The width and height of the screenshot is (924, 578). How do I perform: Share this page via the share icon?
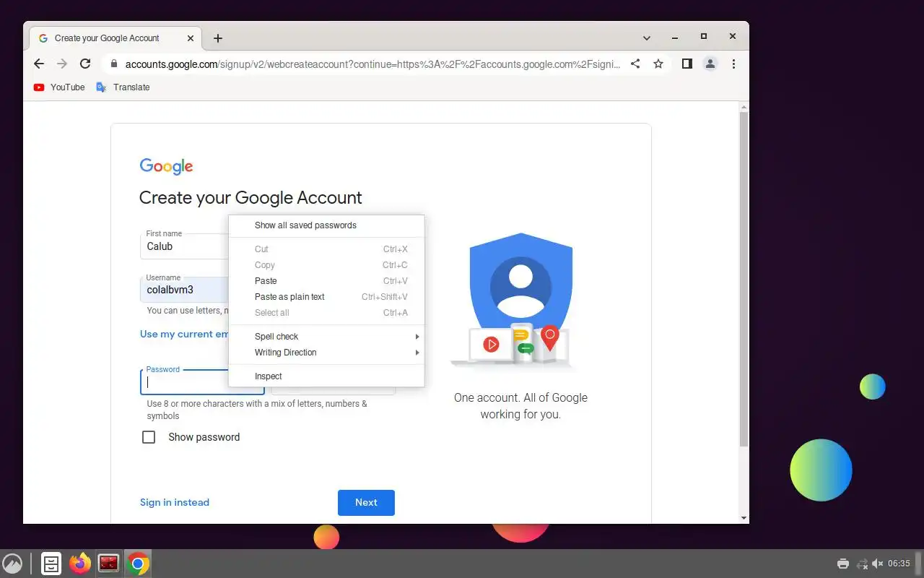[x=635, y=64]
